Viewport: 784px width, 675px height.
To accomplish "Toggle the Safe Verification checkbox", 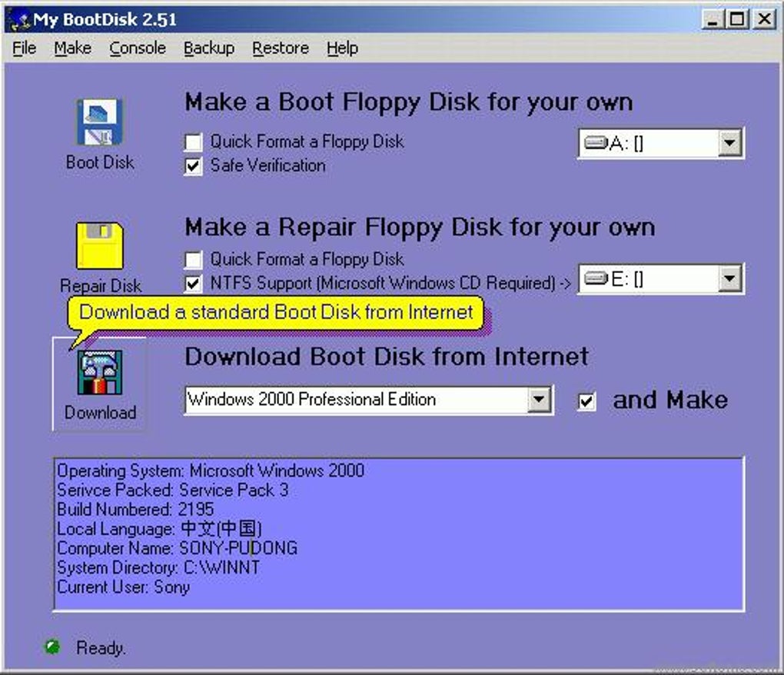I will [x=194, y=166].
